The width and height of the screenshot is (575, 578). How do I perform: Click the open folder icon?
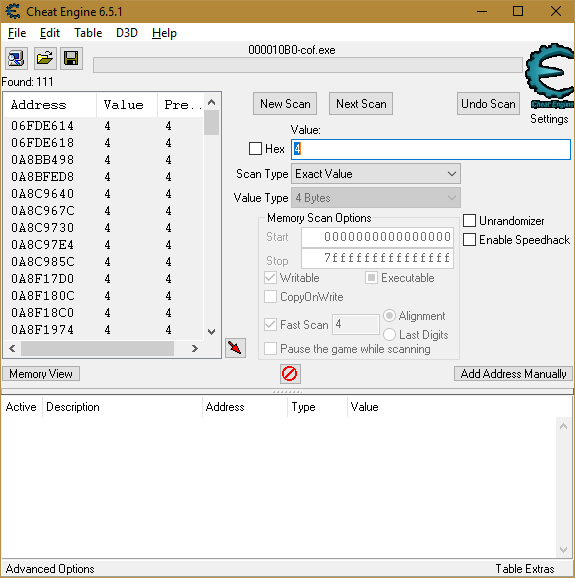pos(45,59)
